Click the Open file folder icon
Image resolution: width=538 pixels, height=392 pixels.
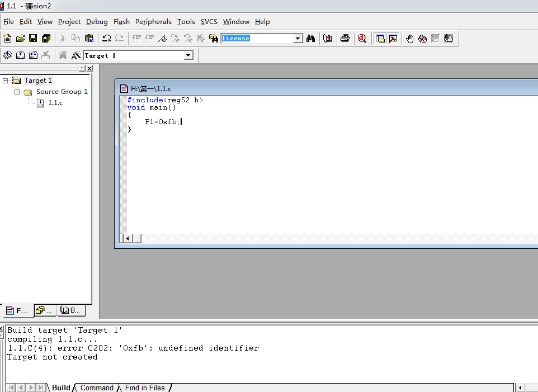pyautogui.click(x=20, y=39)
